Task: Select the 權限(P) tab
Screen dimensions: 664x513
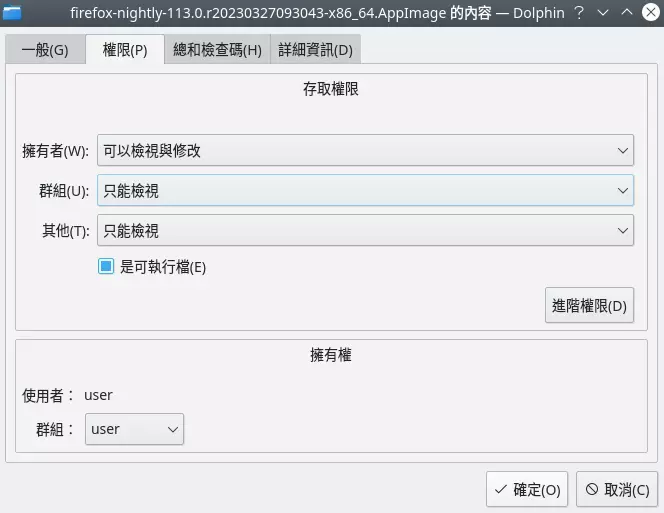Action: 125,50
